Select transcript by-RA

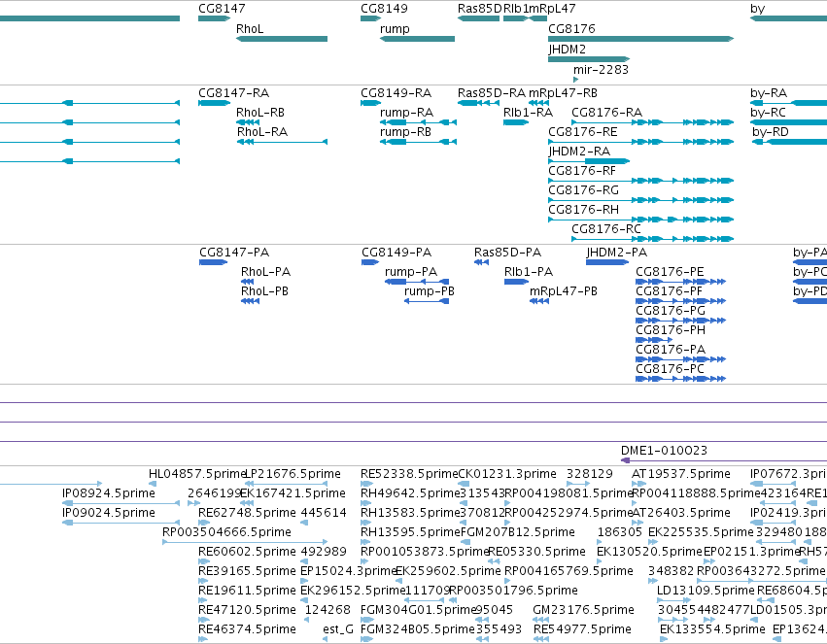click(x=788, y=103)
